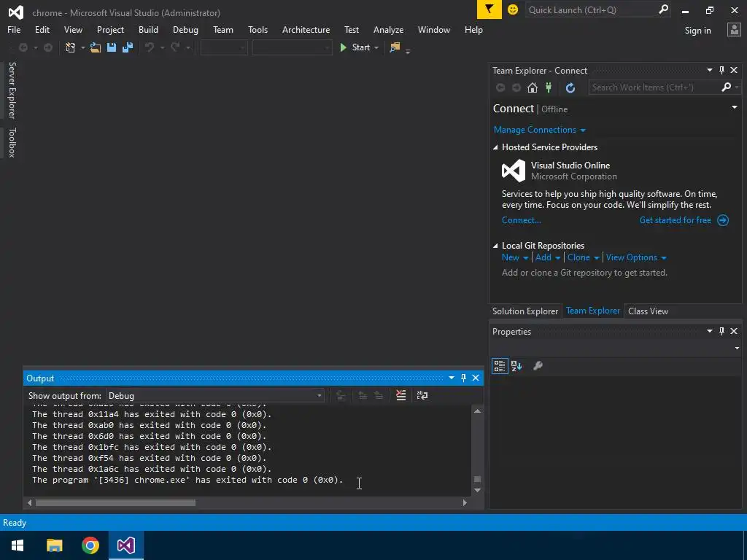Open the Manage Connections dropdown
Image resolution: width=747 pixels, height=560 pixels.
pyautogui.click(x=539, y=130)
